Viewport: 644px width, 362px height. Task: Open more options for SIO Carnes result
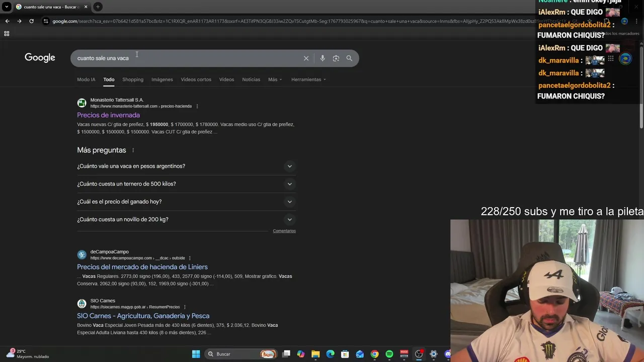coord(185,307)
